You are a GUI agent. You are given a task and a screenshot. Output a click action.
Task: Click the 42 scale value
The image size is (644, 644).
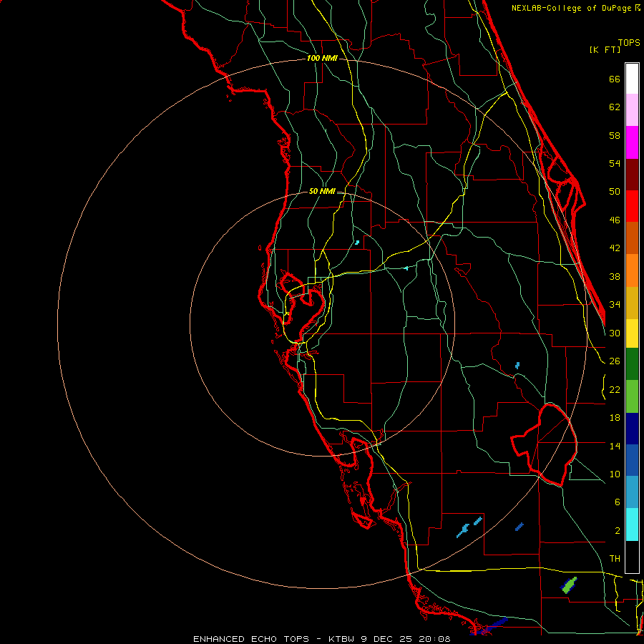click(615, 248)
